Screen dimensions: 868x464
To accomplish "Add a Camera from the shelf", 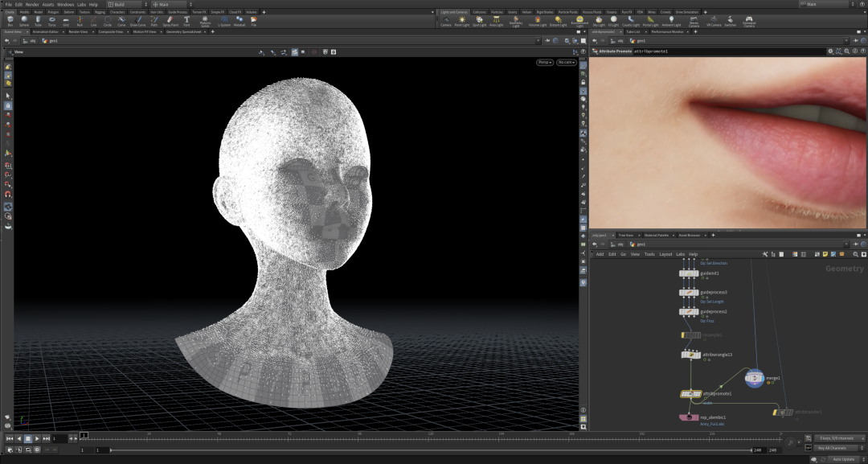I will coord(445,21).
